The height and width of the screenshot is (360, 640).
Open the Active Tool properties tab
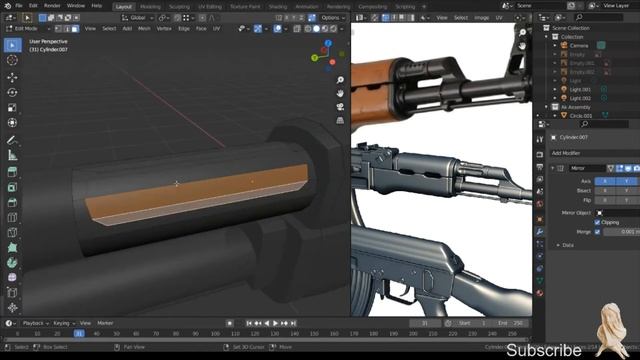540,140
